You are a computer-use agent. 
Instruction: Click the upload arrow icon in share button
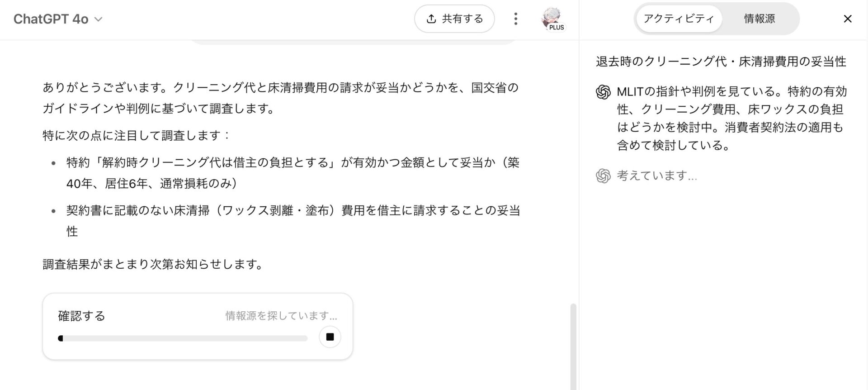(431, 19)
